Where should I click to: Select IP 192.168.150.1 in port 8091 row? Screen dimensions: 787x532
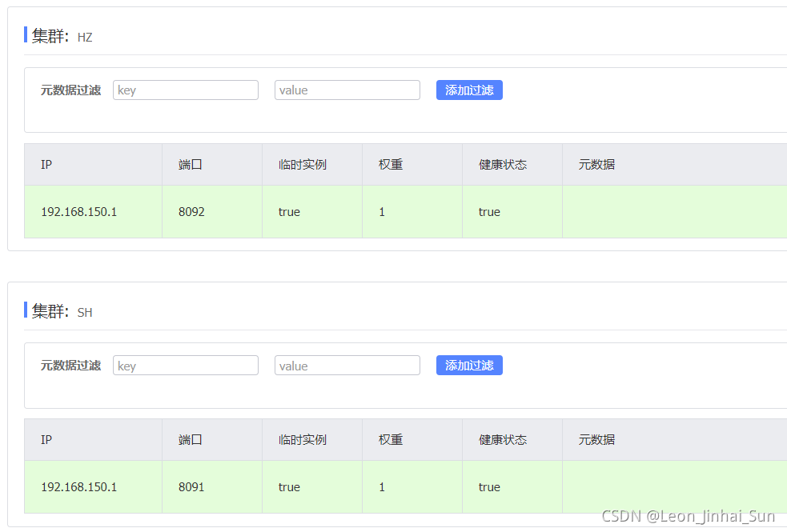tap(78, 487)
